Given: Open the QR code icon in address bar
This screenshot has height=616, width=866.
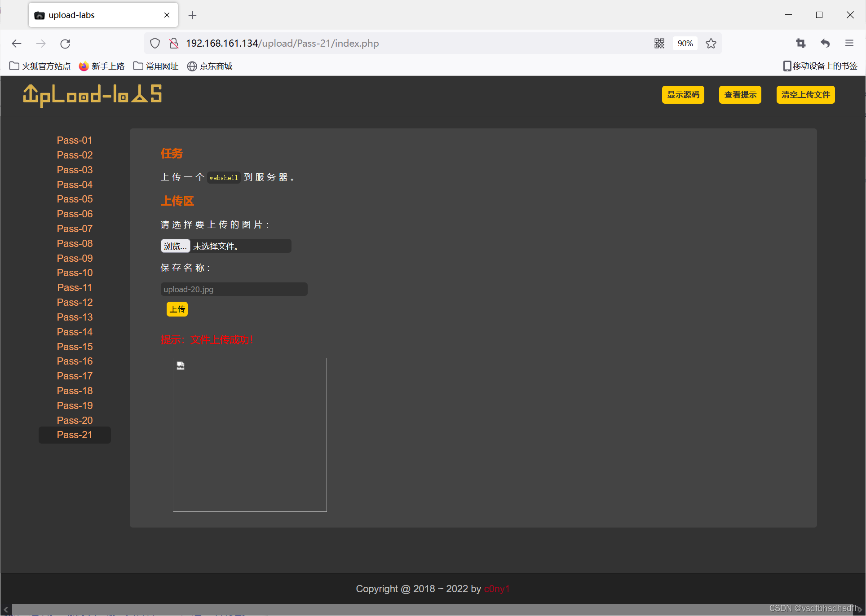Looking at the screenshot, I should click(x=659, y=44).
